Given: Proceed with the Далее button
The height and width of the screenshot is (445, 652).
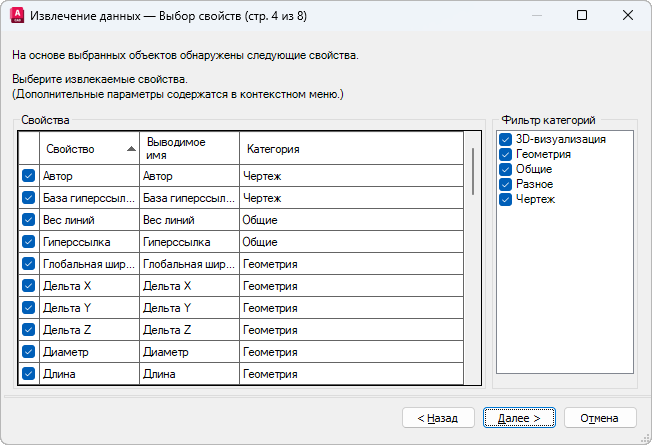Looking at the screenshot, I should [x=519, y=417].
